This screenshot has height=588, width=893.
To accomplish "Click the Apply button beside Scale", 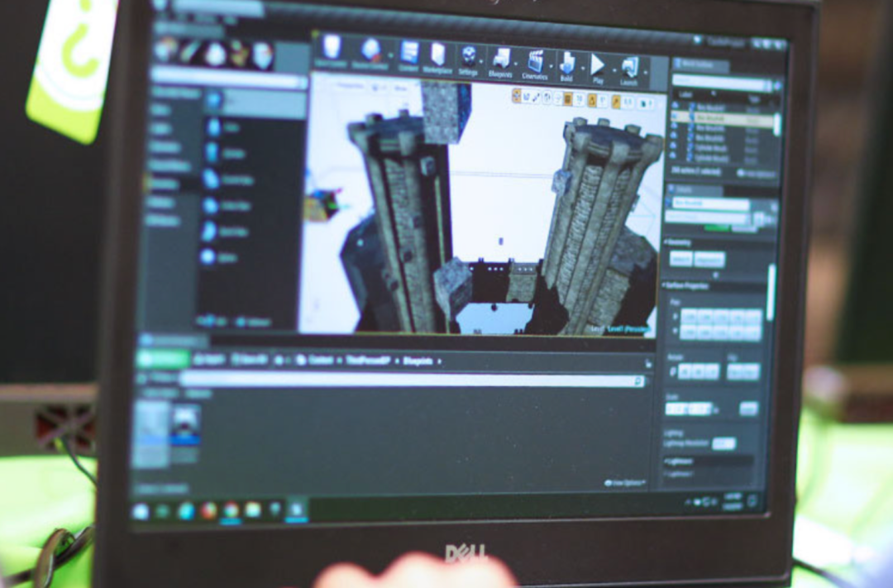I will tap(748, 409).
